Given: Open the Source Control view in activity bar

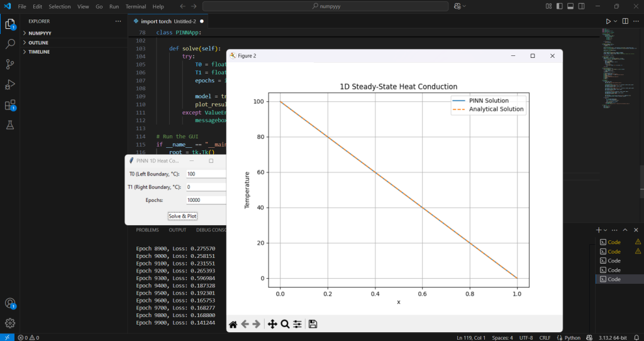Looking at the screenshot, I should (x=10, y=64).
